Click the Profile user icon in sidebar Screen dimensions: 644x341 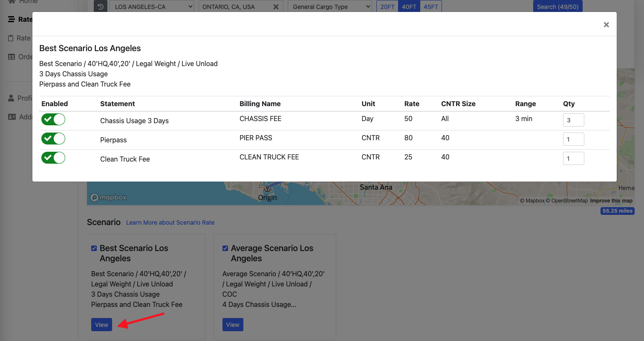click(12, 98)
